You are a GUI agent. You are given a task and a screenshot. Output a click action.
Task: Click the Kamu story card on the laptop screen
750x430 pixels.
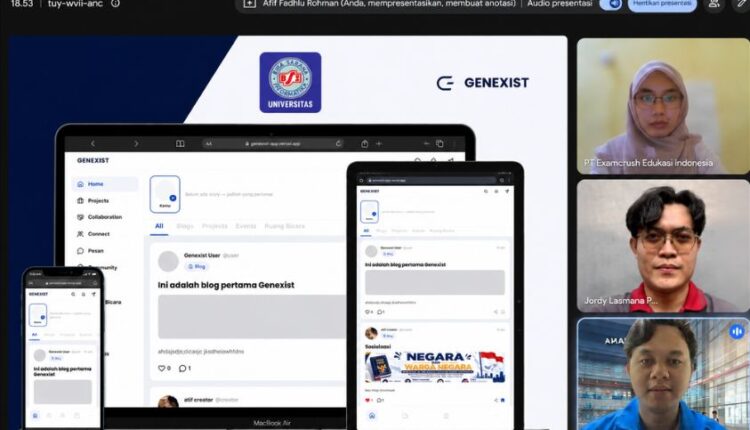[165, 194]
